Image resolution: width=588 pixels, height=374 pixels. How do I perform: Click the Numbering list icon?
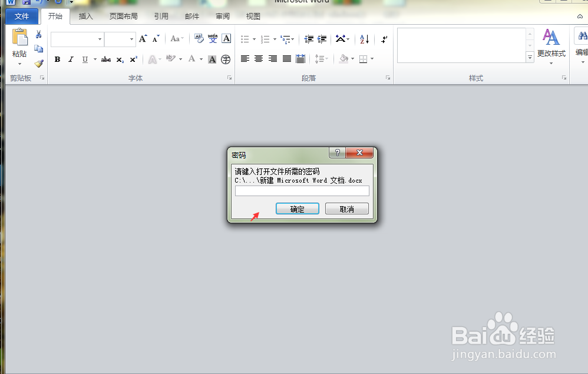point(265,39)
